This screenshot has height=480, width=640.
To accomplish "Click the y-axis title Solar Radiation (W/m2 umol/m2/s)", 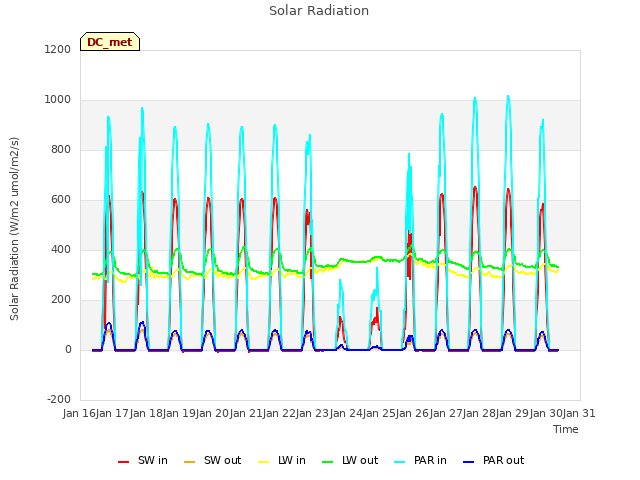I will click(14, 229).
